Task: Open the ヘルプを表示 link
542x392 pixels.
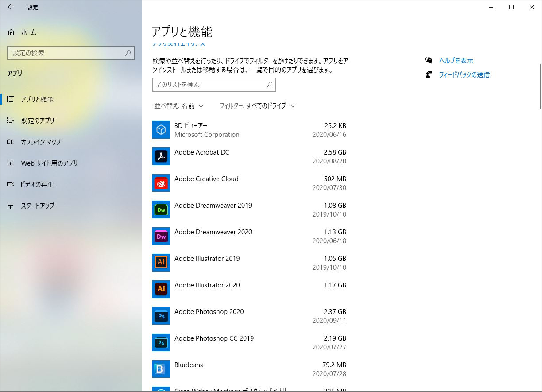Action: 456,60
